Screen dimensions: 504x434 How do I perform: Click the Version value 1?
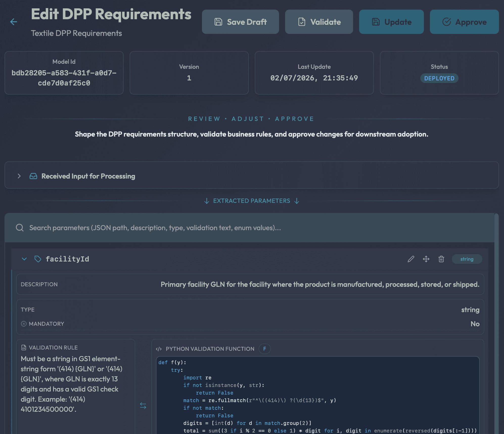pyautogui.click(x=189, y=78)
